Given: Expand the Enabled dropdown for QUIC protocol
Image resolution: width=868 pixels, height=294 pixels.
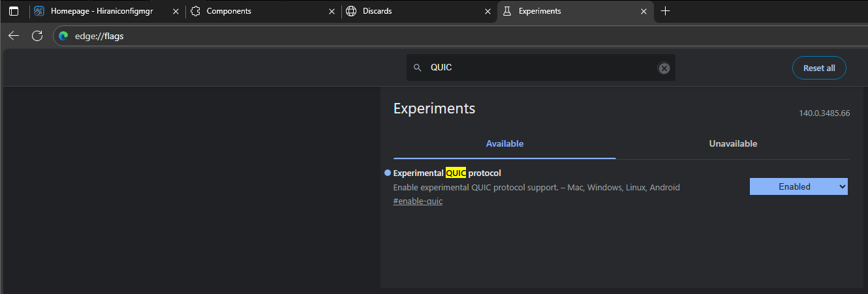Looking at the screenshot, I should [798, 186].
